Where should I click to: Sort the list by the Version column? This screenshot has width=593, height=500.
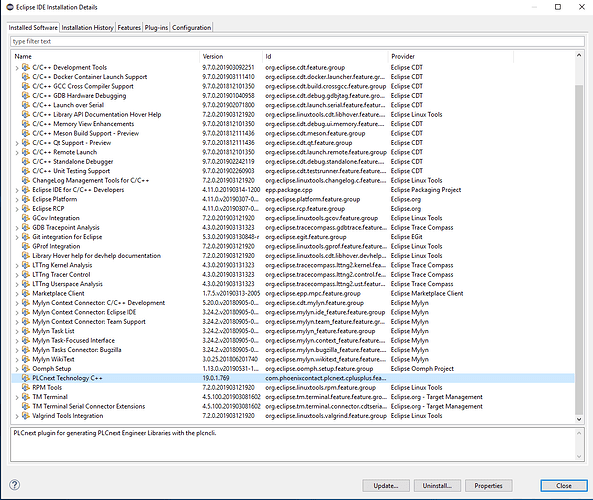pyautogui.click(x=231, y=56)
